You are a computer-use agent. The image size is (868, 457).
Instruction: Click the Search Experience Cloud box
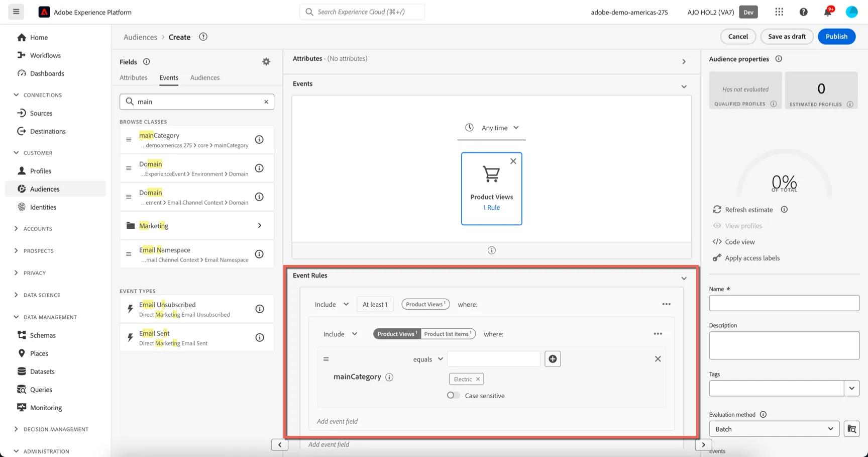(x=362, y=12)
